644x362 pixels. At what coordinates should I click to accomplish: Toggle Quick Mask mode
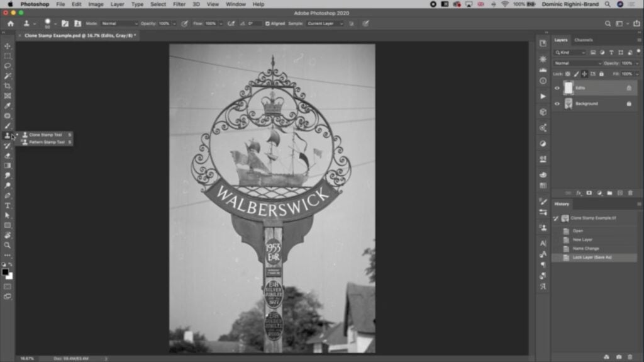point(8,286)
